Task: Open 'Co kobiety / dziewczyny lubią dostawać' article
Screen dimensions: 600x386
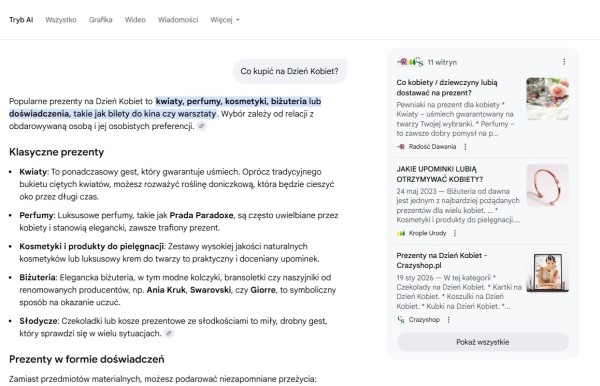Action: tap(447, 88)
